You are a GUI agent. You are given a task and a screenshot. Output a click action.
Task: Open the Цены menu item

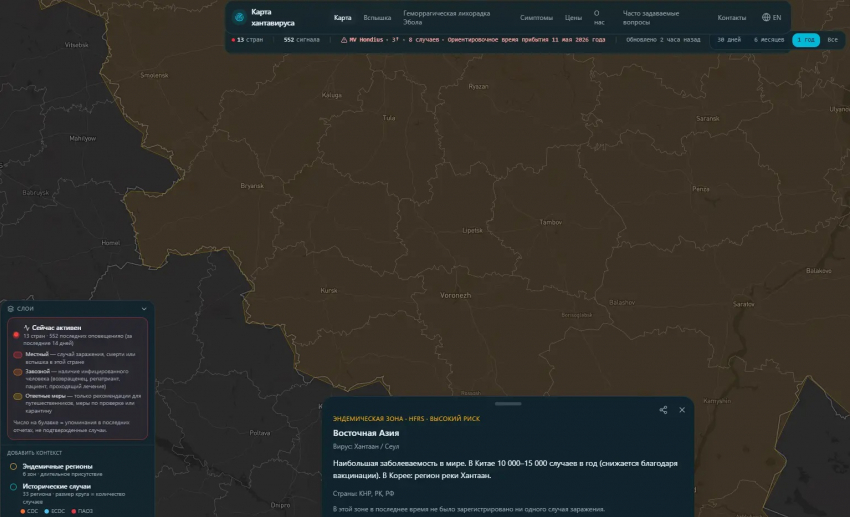click(x=573, y=18)
